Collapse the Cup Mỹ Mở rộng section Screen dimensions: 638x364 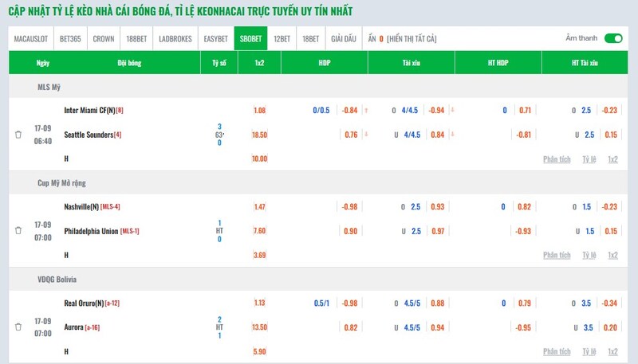(x=318, y=183)
